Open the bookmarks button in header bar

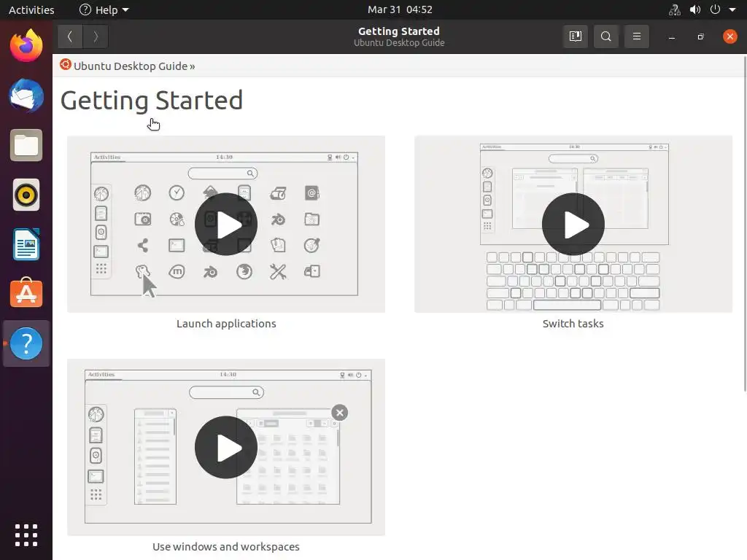click(575, 36)
